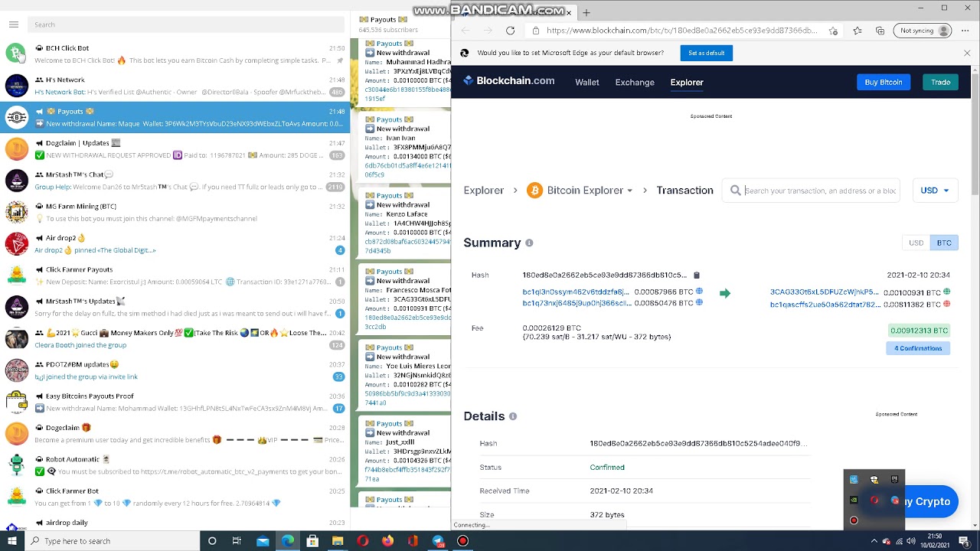Add page to Edge favorites star
Viewport: 980px width, 551px height.
click(833, 31)
